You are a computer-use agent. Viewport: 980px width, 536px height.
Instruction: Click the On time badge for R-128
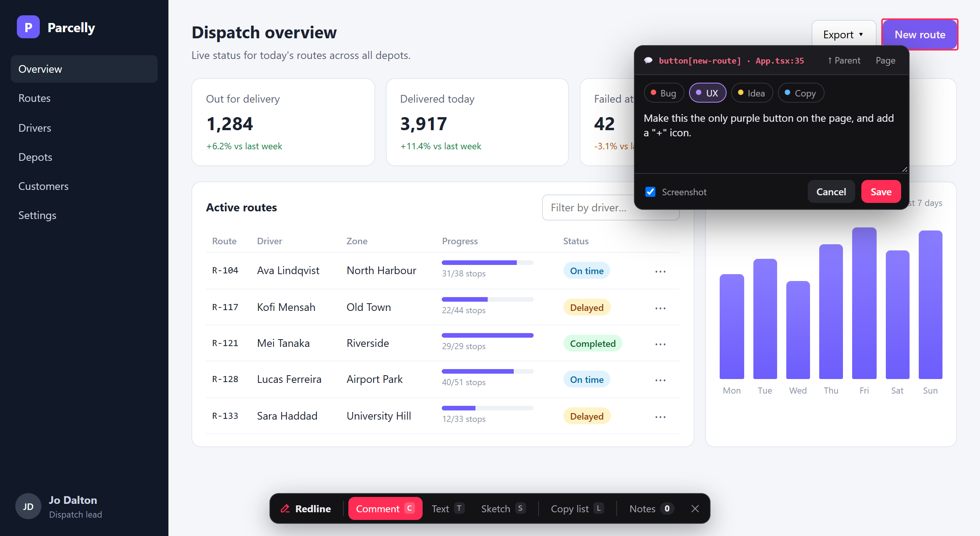coord(586,379)
